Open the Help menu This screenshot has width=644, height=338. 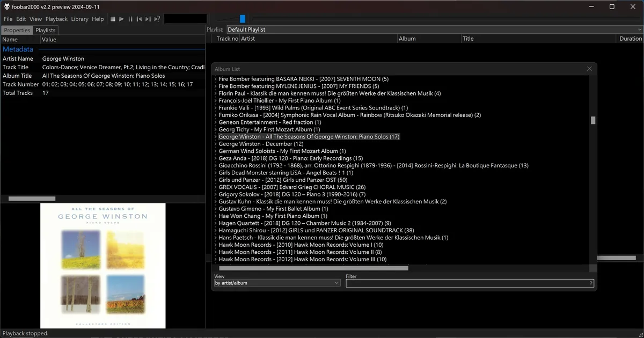[98, 19]
